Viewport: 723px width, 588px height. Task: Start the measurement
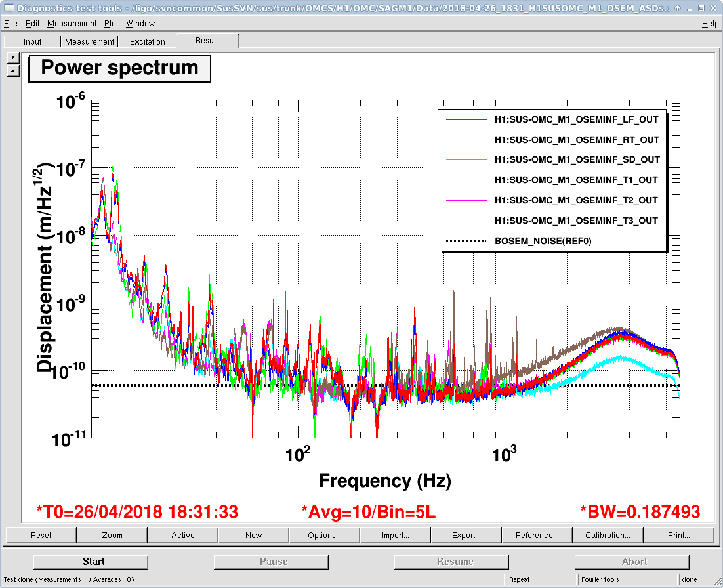pyautogui.click(x=91, y=562)
